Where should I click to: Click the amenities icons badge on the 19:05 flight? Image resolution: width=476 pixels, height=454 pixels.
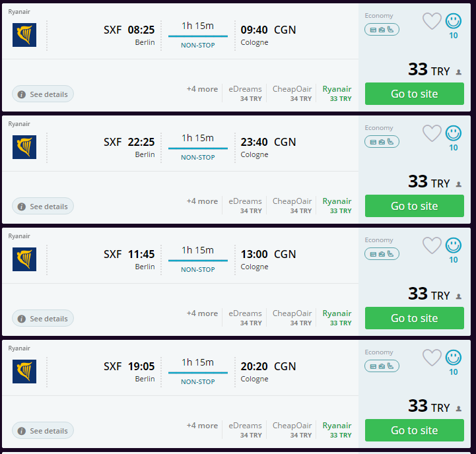tap(382, 366)
